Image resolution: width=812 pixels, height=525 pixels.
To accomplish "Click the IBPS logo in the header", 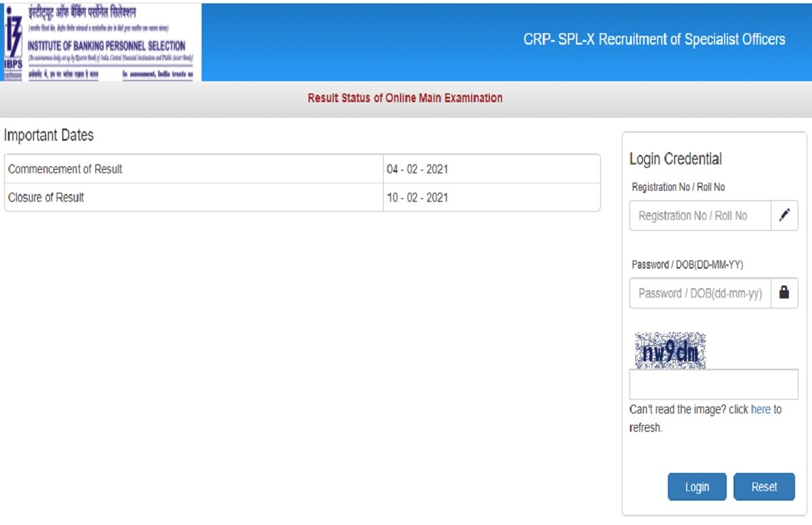I will point(101,42).
